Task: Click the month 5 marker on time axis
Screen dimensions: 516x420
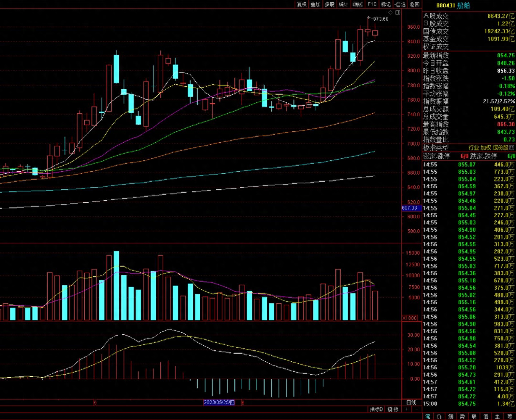Action: (95, 403)
